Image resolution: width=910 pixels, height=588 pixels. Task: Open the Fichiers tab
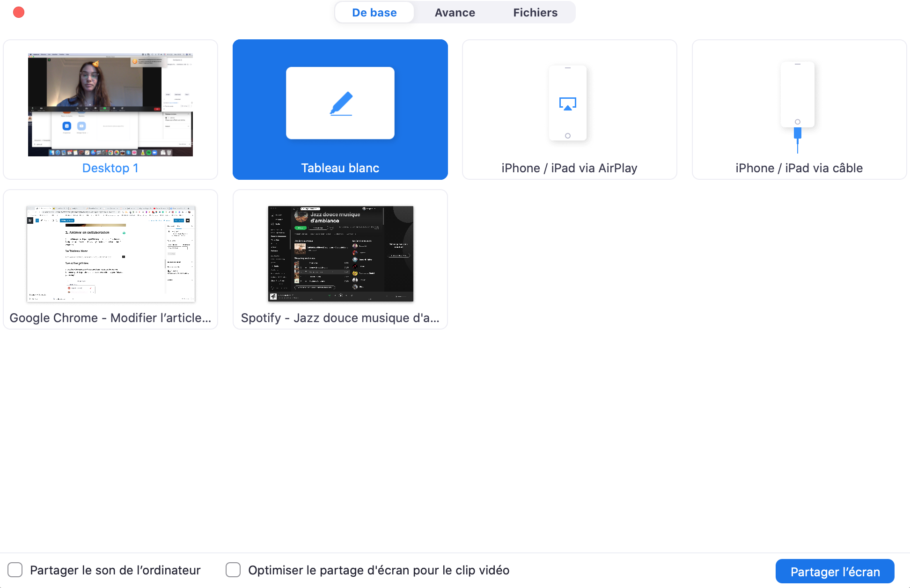[x=535, y=13]
